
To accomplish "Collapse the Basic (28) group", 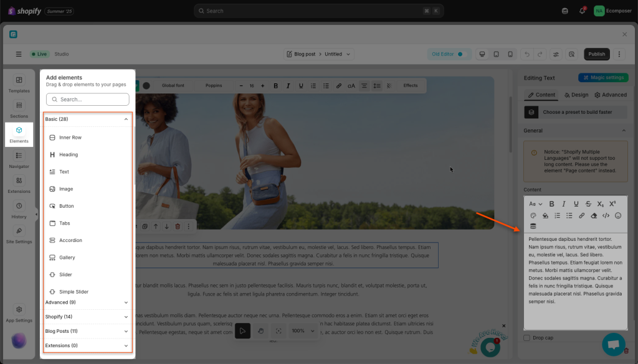I will 87,119.
